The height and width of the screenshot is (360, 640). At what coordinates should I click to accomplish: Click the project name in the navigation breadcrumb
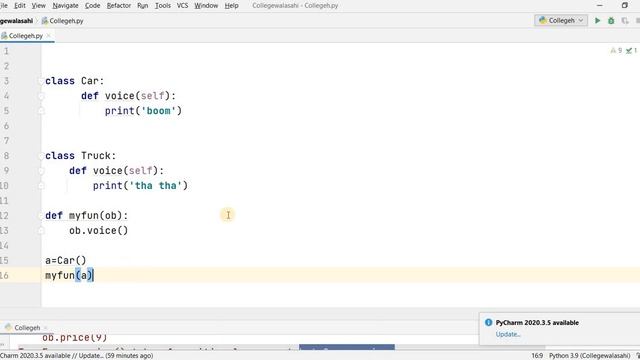[x=16, y=21]
